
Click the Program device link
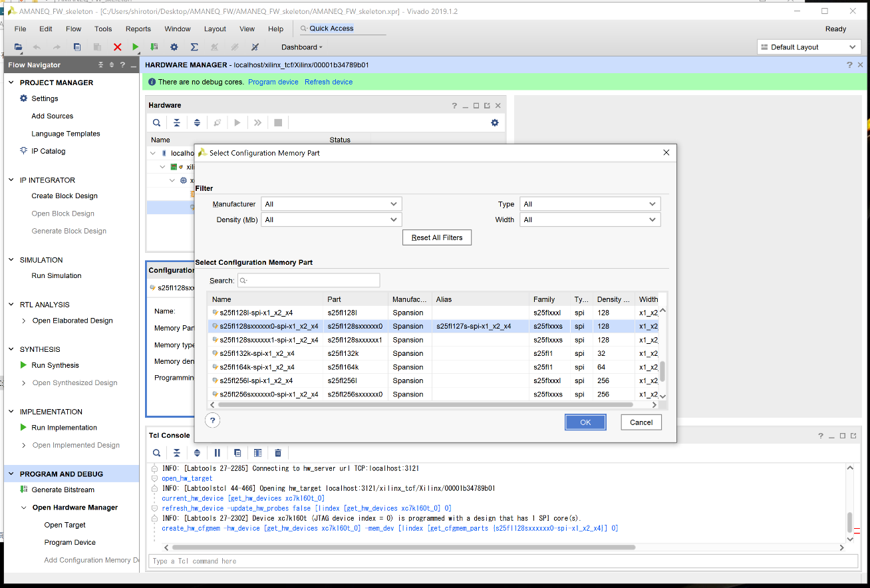(273, 82)
